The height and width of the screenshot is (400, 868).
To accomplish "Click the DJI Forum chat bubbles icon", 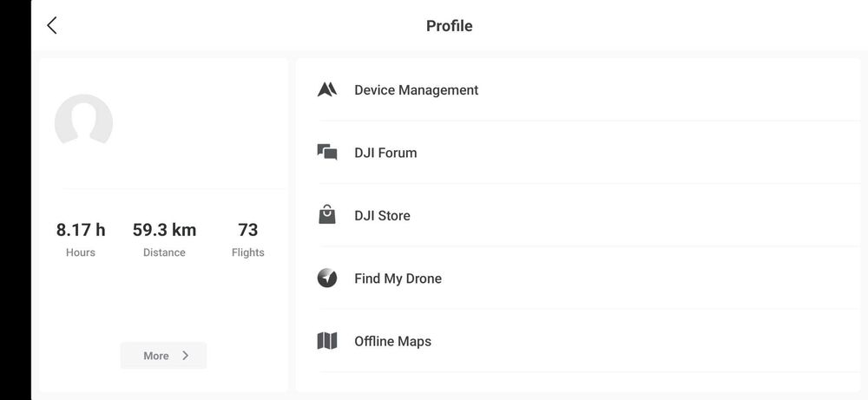I will coord(327,153).
